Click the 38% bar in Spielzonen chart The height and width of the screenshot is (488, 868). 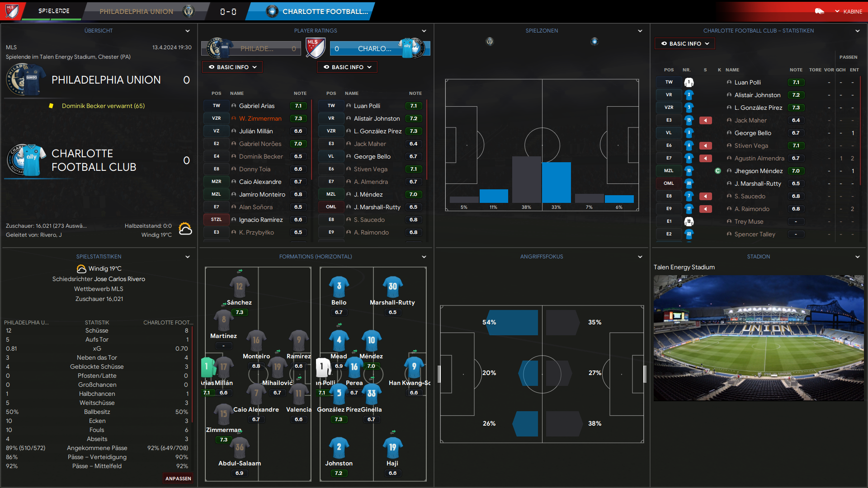tap(526, 179)
